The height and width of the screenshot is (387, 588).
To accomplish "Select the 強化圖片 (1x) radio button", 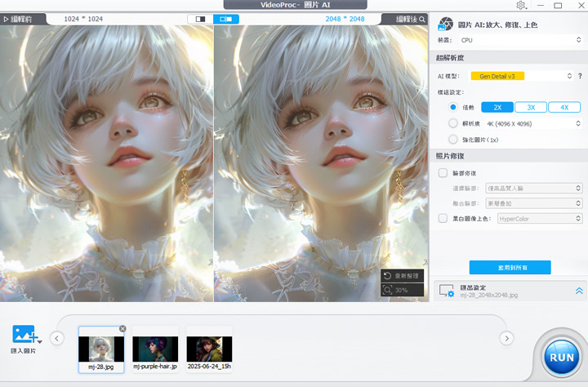I will [453, 140].
